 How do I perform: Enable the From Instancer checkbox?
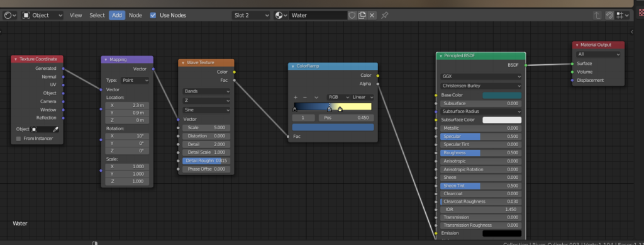click(x=18, y=139)
